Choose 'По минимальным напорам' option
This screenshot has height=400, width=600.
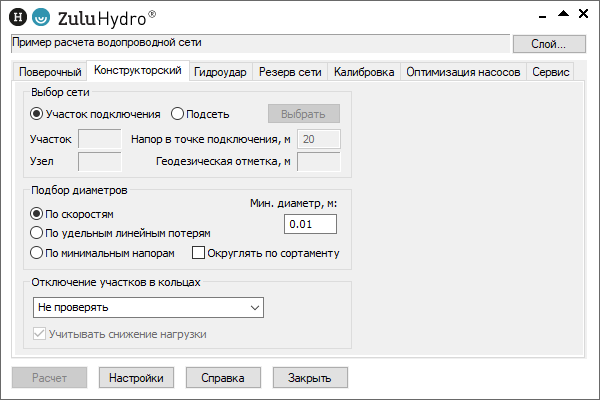37,253
